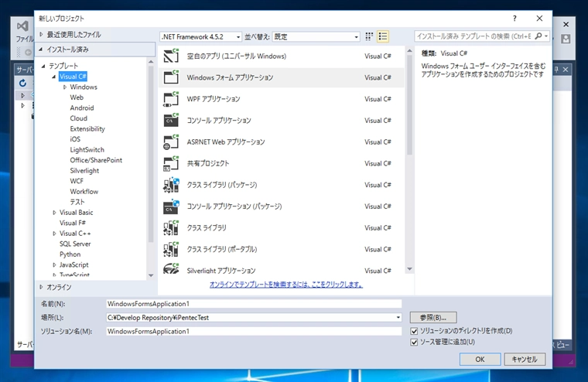Image resolution: width=588 pixels, height=382 pixels.
Task: Click the tree pane scroll down arrow
Action: [151, 275]
